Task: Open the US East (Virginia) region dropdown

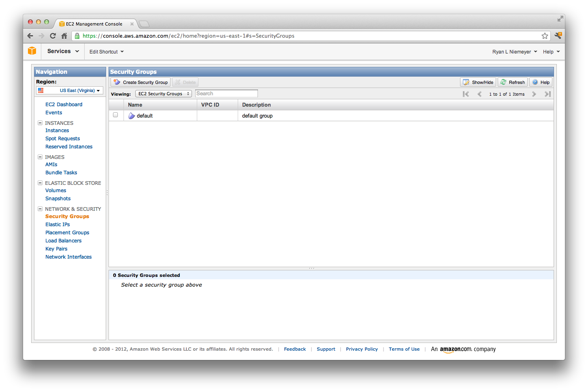Action: pos(70,90)
